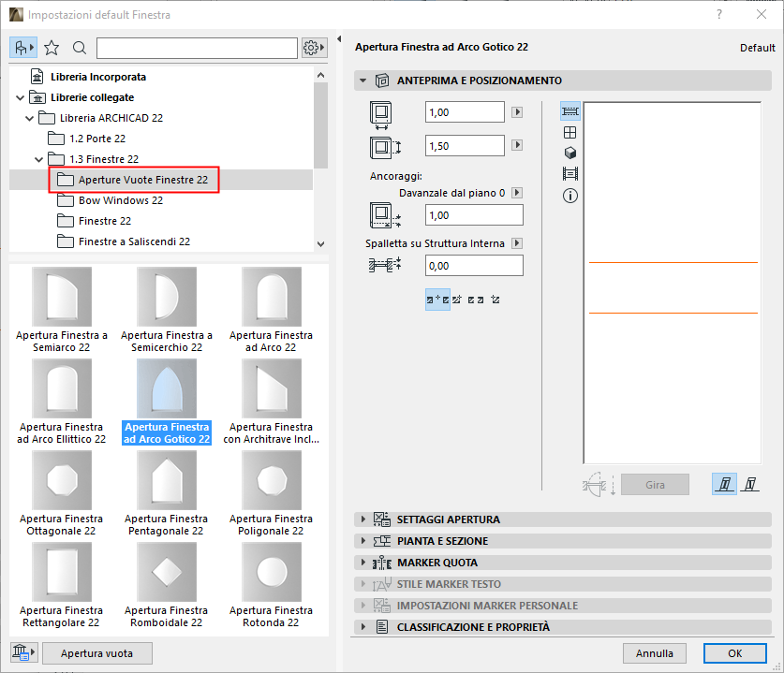Switch preview to section preview icon

pos(570,174)
